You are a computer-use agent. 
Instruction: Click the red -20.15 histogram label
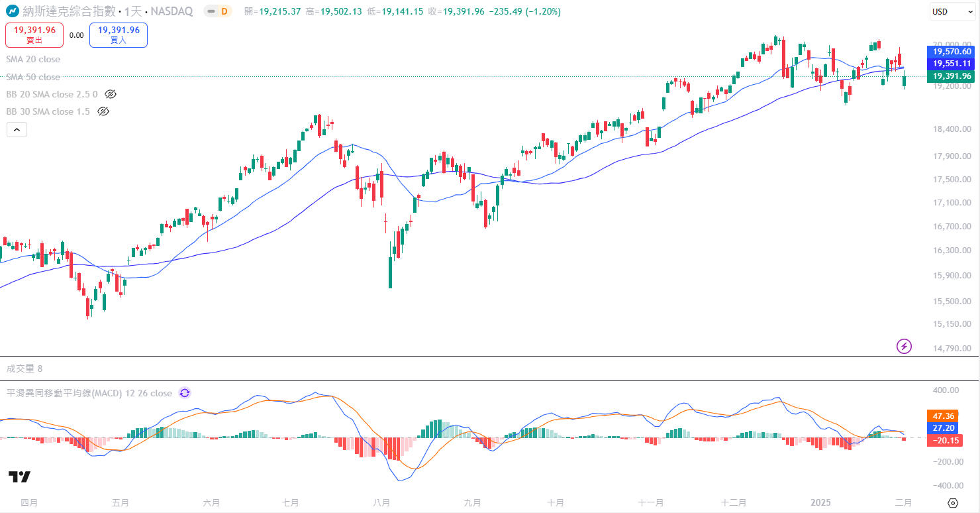[x=944, y=441]
